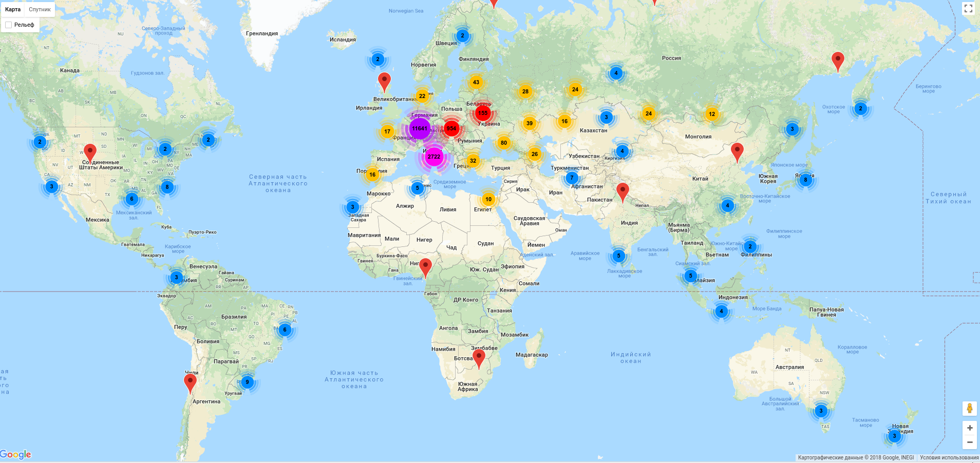Viewport: 980px width, 463px height.
Task: Click the purple 11641 cluster over Germany
Action: [x=420, y=128]
